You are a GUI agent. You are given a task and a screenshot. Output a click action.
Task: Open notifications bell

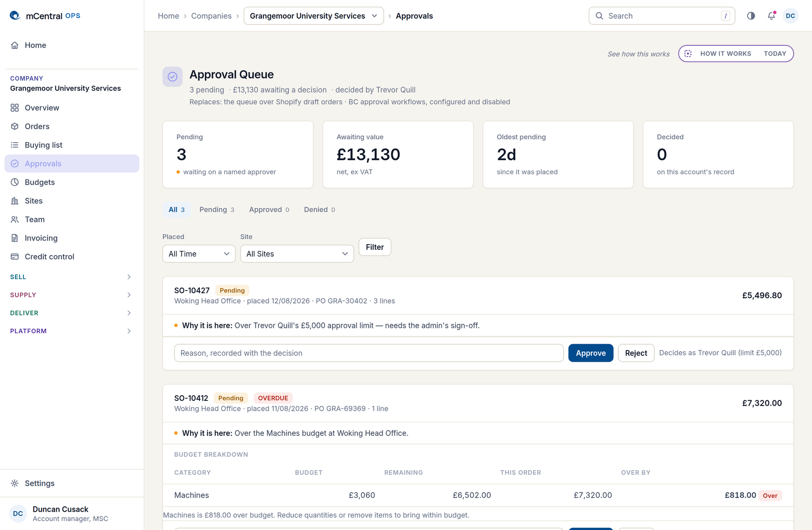pyautogui.click(x=771, y=16)
